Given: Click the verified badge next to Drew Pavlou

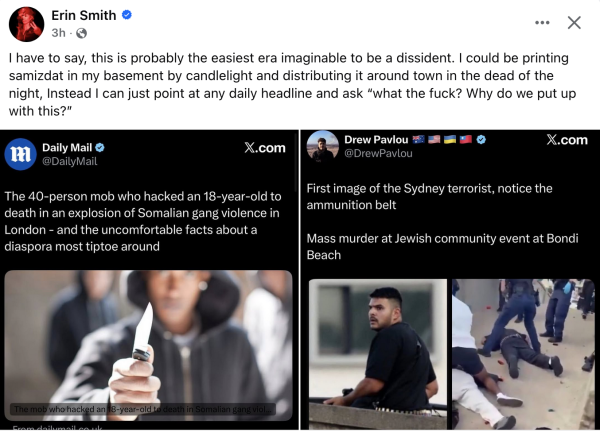Looking at the screenshot, I should pos(481,140).
